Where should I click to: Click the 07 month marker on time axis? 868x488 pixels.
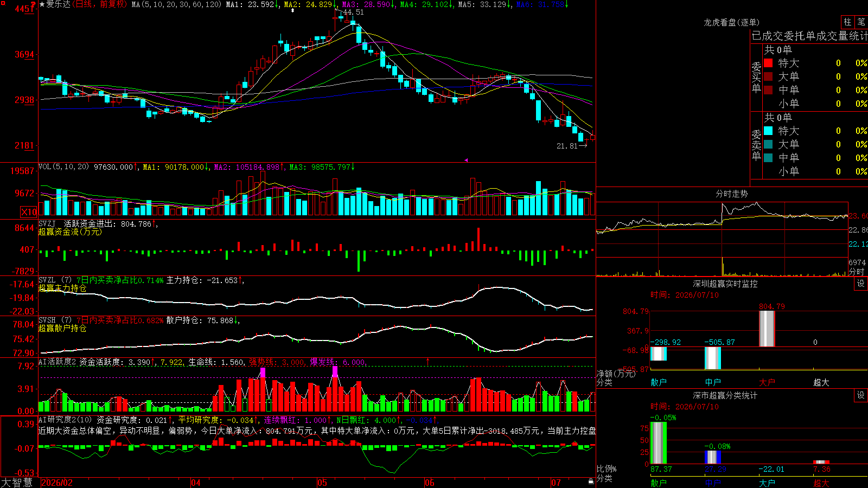click(556, 483)
